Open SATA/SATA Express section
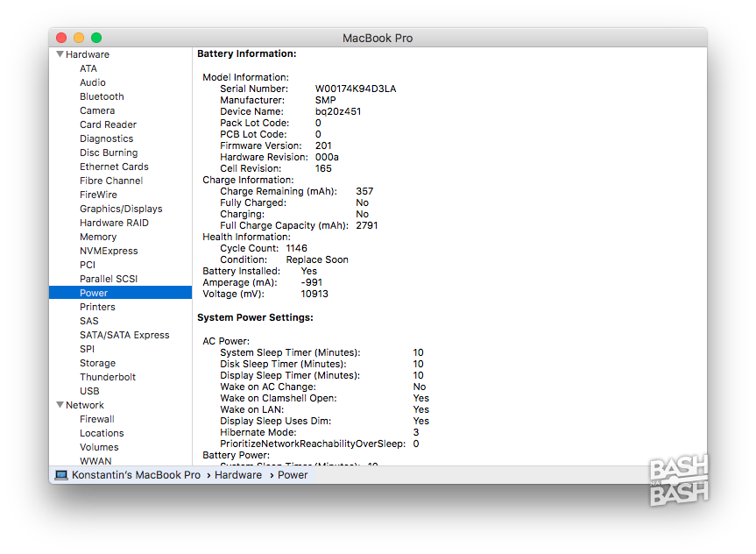Viewport: 756px width, 554px height. pos(124,335)
